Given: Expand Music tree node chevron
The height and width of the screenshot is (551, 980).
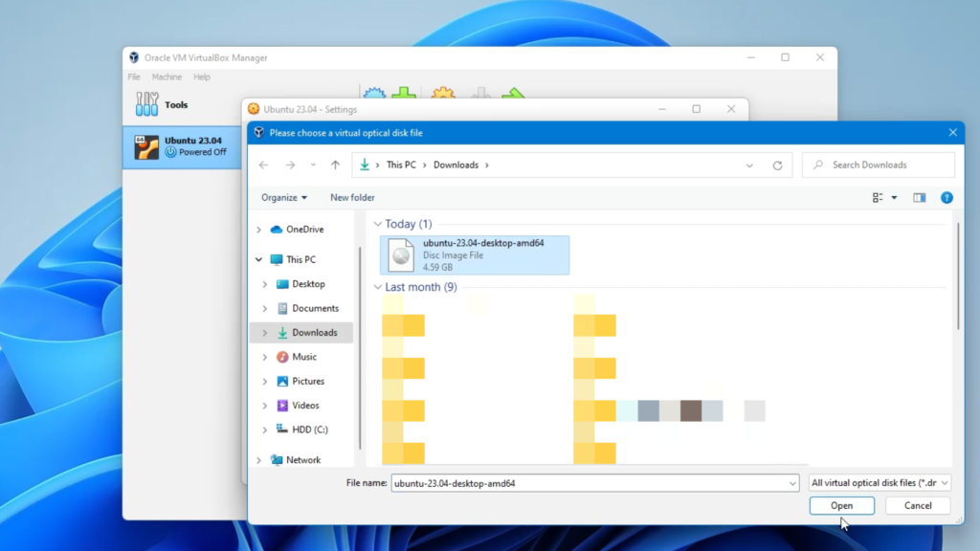Looking at the screenshot, I should 265,358.
